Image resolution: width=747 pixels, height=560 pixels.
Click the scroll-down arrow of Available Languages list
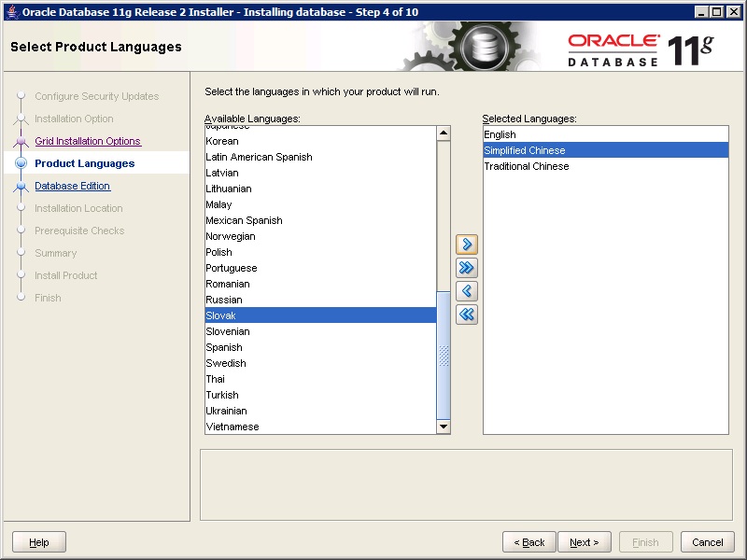click(x=444, y=427)
